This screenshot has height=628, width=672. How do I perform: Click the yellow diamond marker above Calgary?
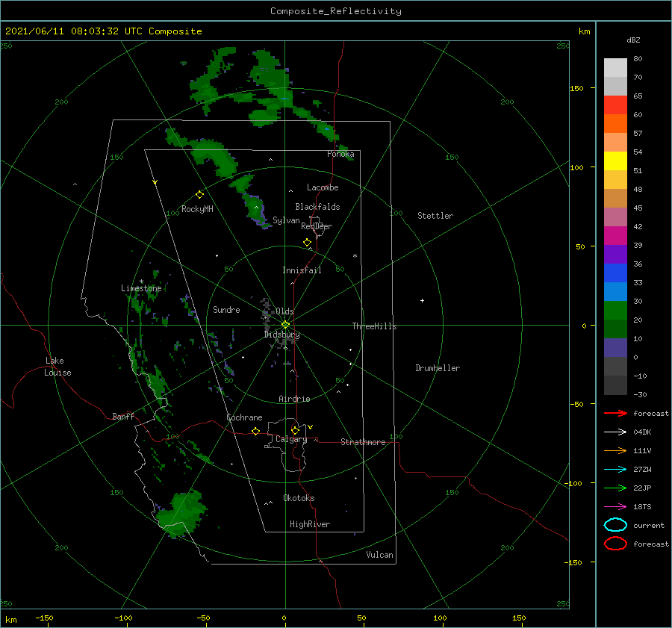[295, 430]
